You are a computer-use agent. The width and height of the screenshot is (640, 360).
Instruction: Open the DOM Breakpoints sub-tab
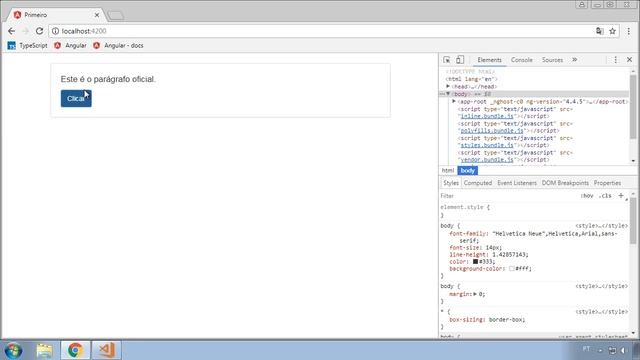(x=565, y=183)
